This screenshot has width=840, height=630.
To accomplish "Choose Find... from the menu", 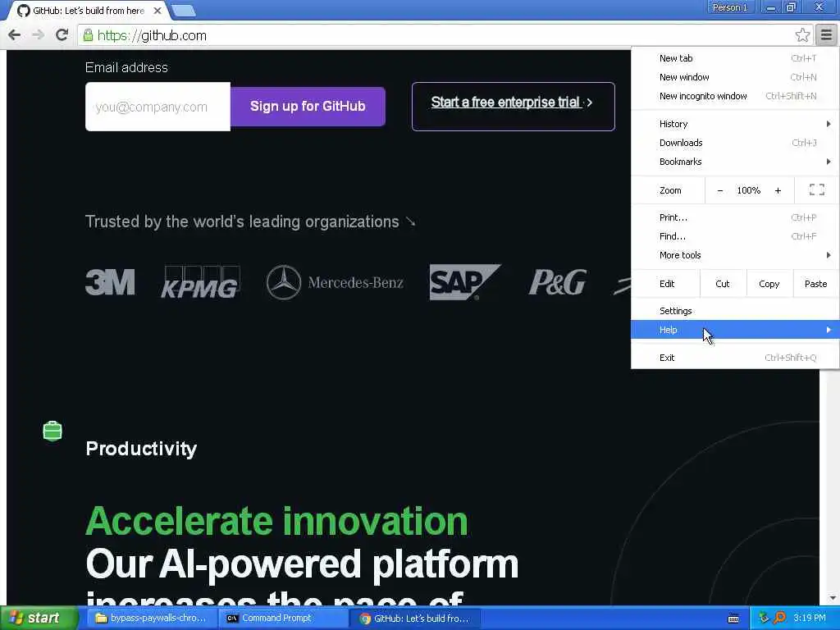I will pos(735,236).
